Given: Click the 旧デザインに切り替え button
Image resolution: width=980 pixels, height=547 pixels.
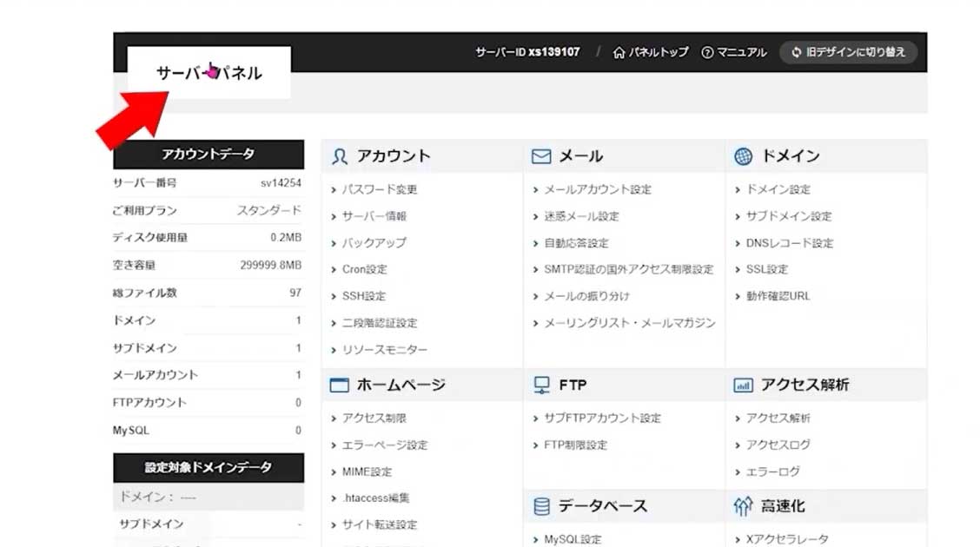Looking at the screenshot, I should tap(848, 52).
